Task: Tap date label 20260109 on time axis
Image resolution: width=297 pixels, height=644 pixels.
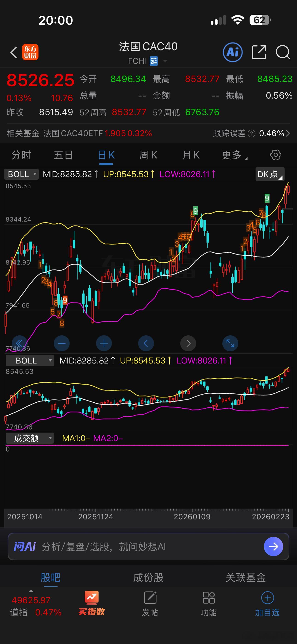Action: coord(192,516)
